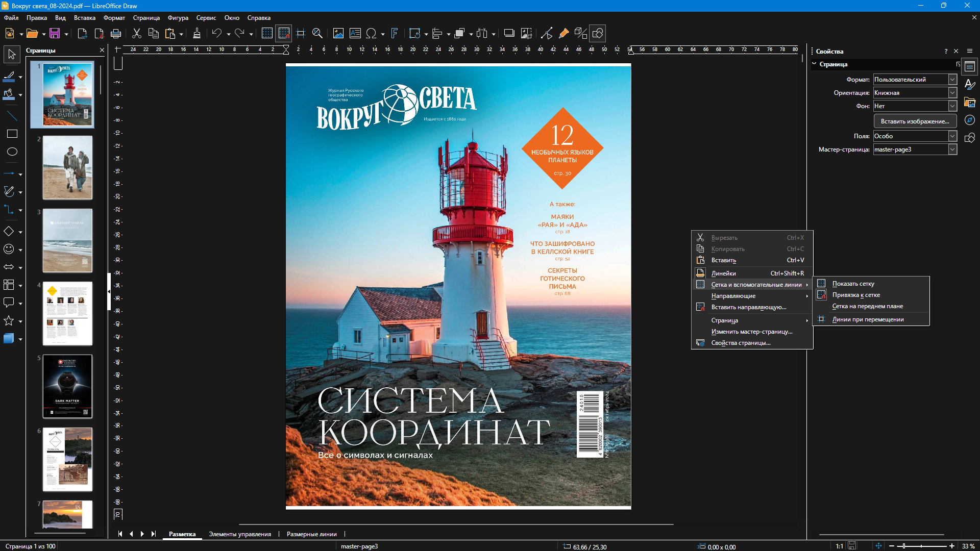Open the Мастер-страница dropdown
This screenshot has height=551, width=980.
(952, 149)
